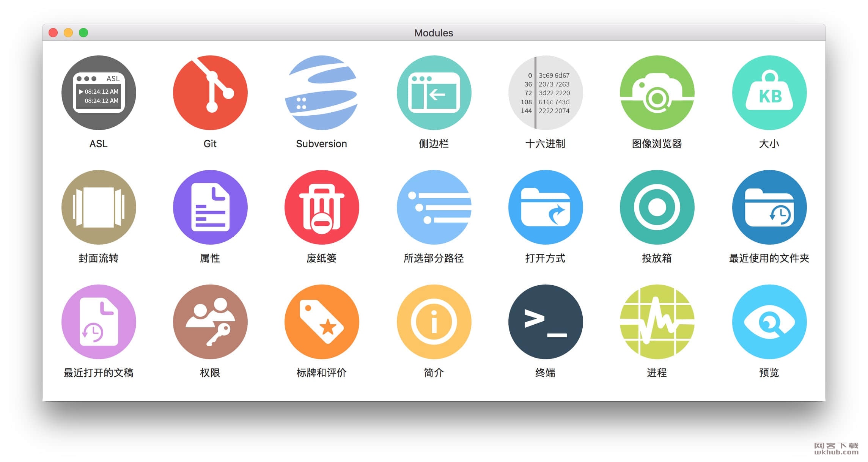Open the 简介 info circle icon
Image resolution: width=868 pixels, height=462 pixels.
tap(434, 322)
